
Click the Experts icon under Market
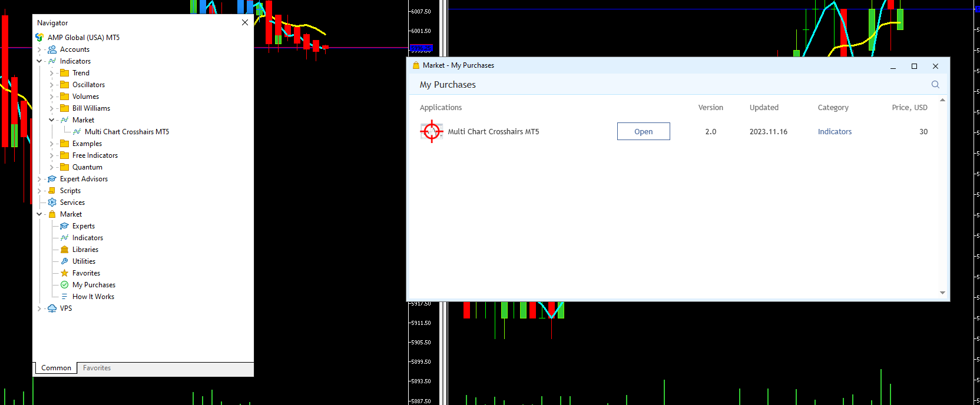point(65,226)
